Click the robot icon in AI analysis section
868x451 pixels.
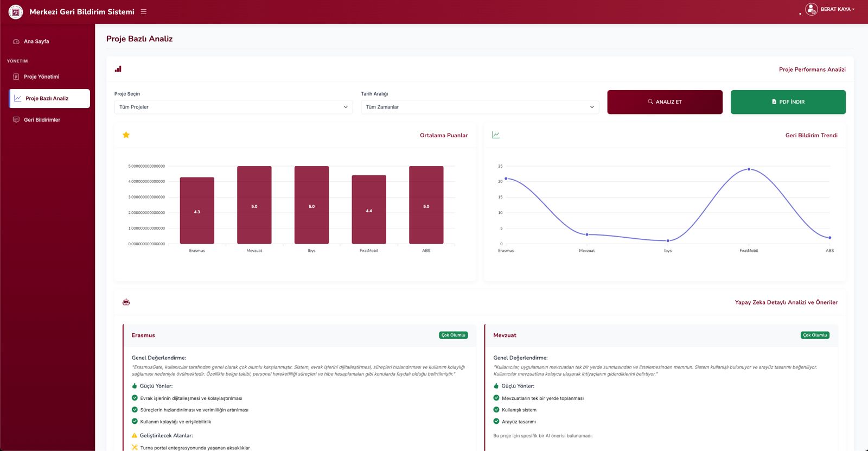[x=126, y=302]
